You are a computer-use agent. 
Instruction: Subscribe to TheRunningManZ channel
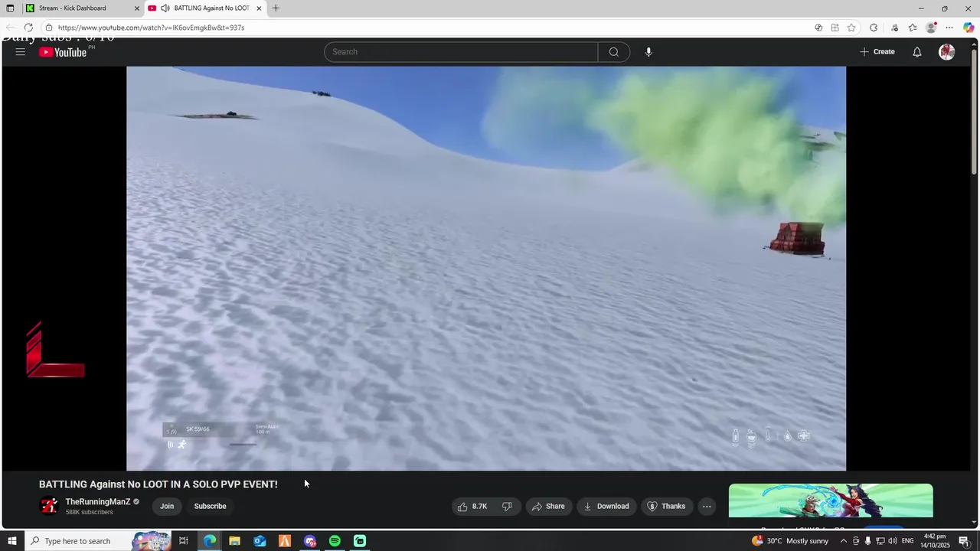point(210,506)
